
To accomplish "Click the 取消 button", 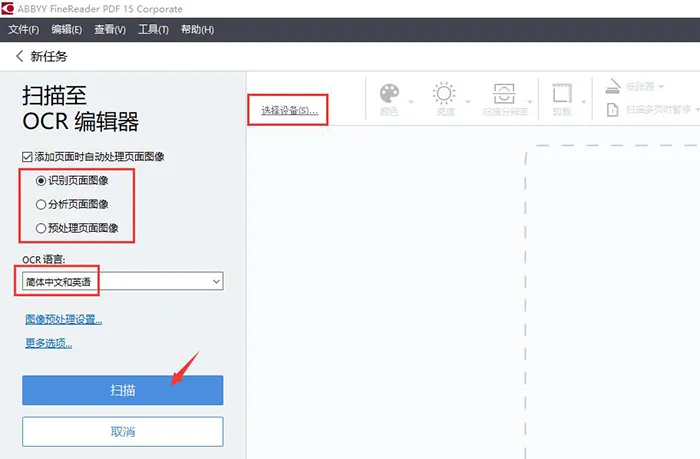I will (x=123, y=432).
